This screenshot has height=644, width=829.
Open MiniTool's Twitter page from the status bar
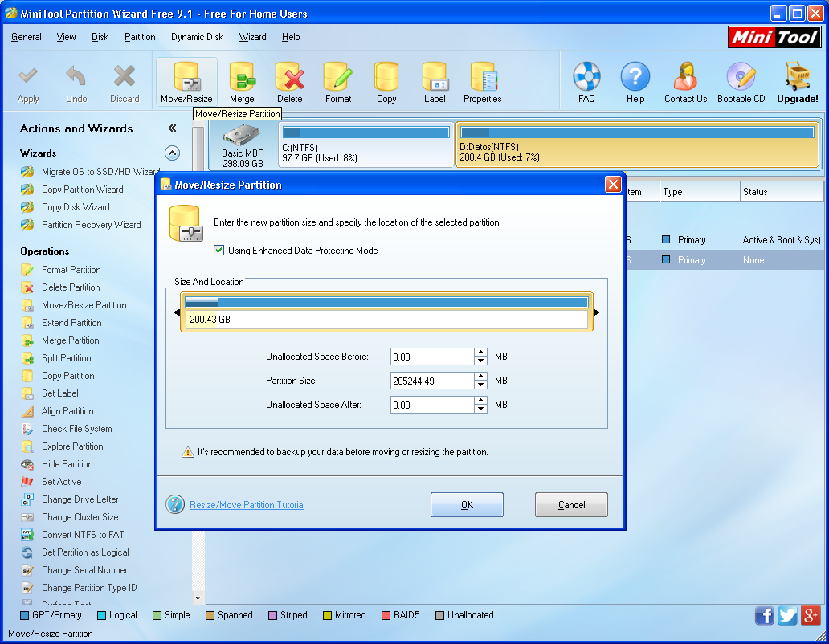[x=787, y=615]
